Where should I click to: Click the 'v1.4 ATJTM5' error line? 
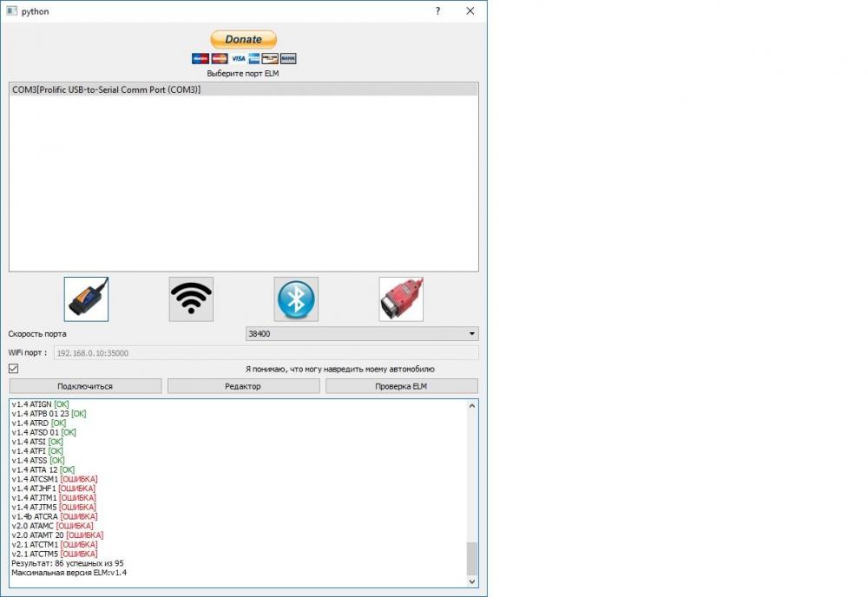click(x=54, y=508)
